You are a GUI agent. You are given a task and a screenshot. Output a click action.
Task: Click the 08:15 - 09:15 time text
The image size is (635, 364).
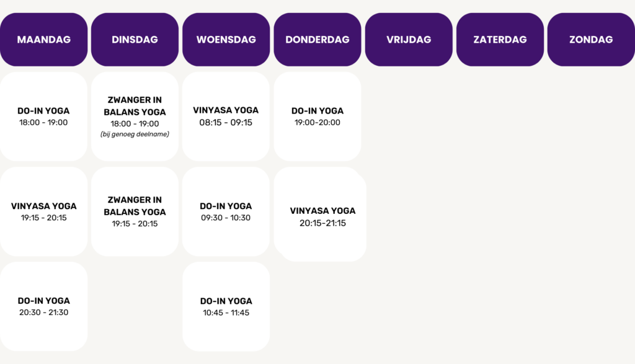[226, 123]
